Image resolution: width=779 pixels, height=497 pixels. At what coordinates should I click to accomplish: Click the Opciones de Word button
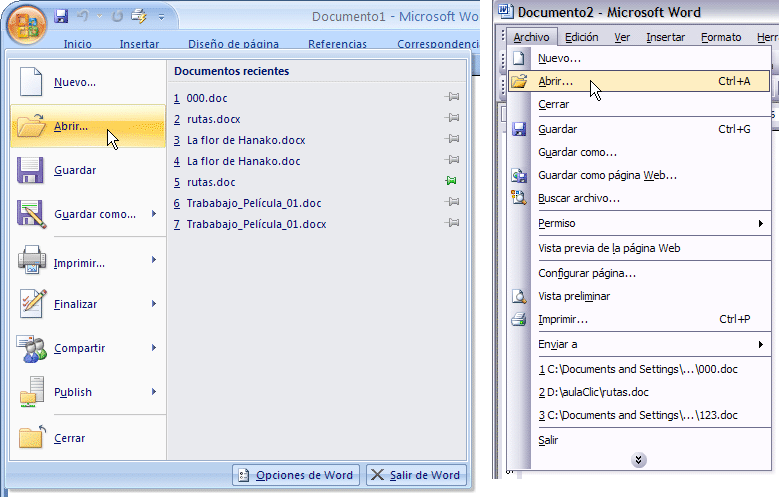296,475
